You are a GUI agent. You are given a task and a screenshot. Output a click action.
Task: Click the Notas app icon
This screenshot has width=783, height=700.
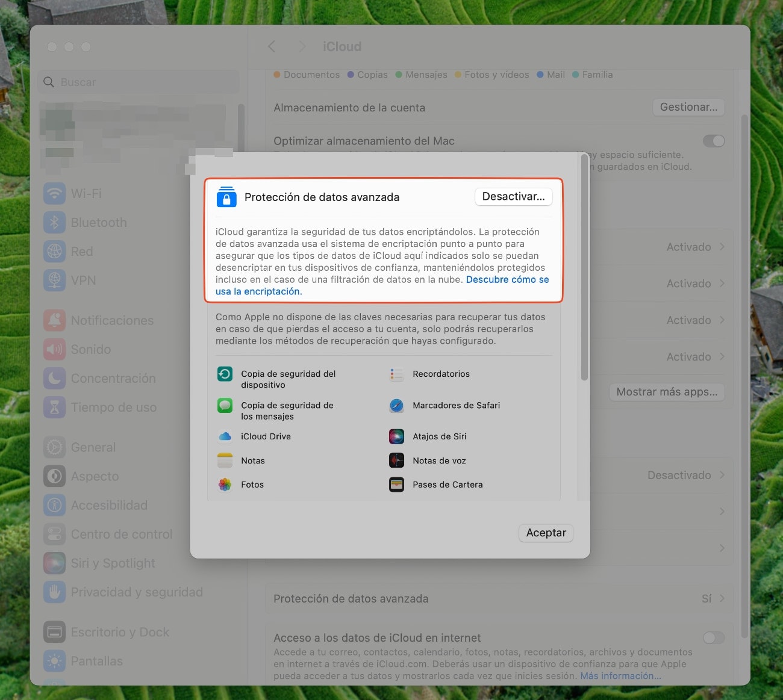(225, 460)
